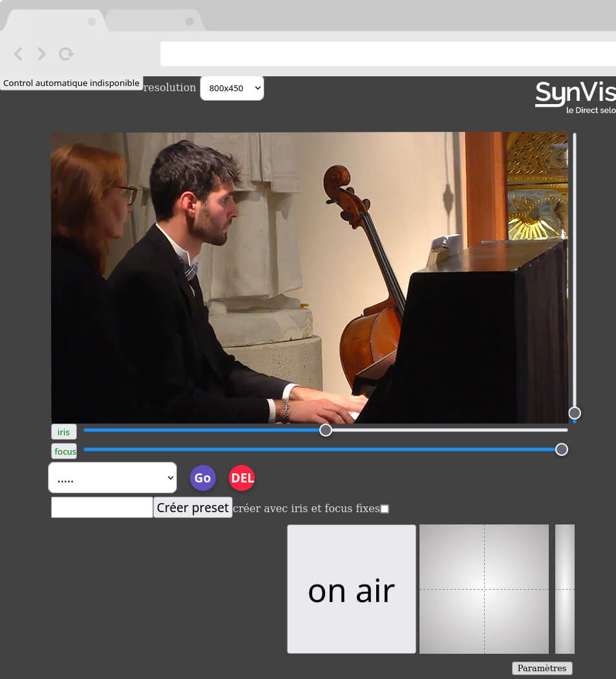Viewport: 616px width, 679px height.
Task: Click the iris slider handle
Action: pyautogui.click(x=326, y=430)
